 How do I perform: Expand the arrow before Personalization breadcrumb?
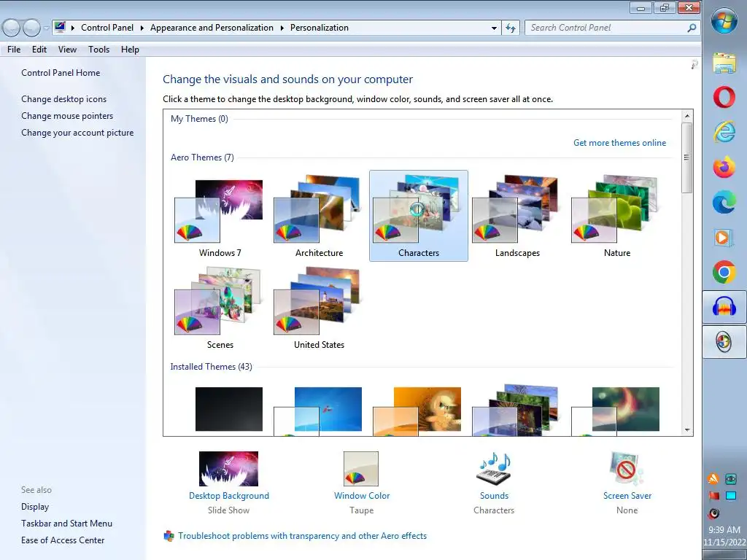(282, 28)
